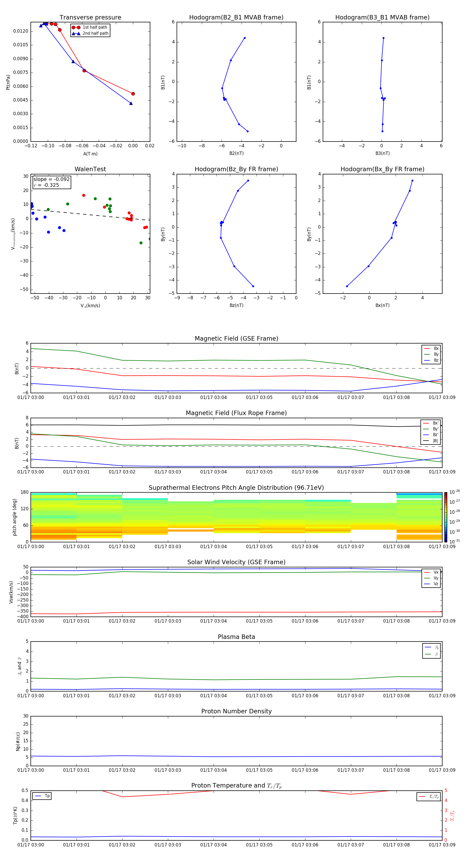This screenshot has height=868, width=473.
Task: Click the 'B2(nT)' x-axis label
Action: [x=236, y=153]
